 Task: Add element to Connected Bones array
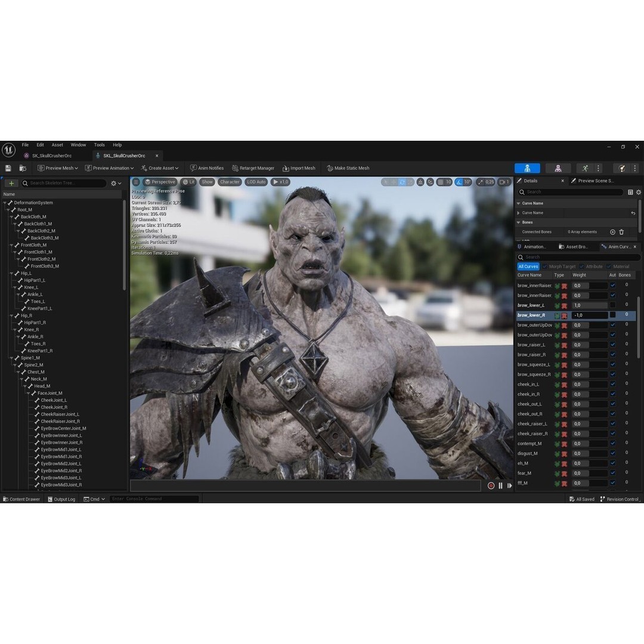[x=612, y=232]
